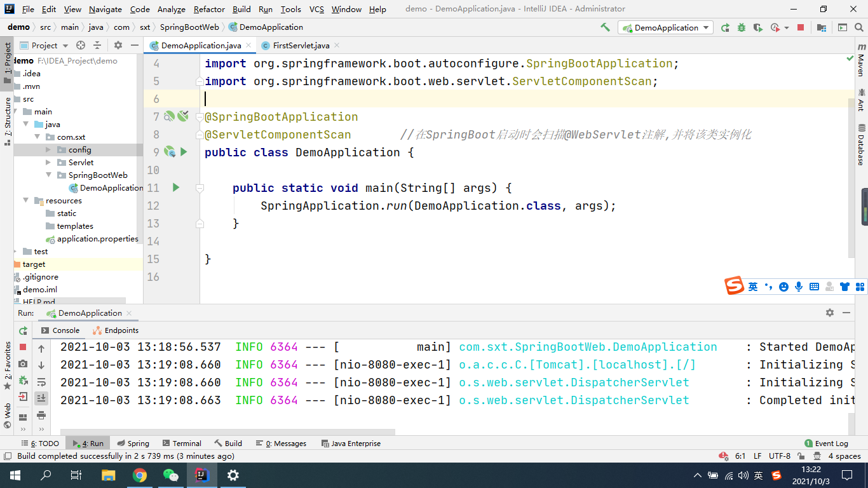Collapse the resources folder
Viewport: 868px width, 488px height.
(x=25, y=201)
